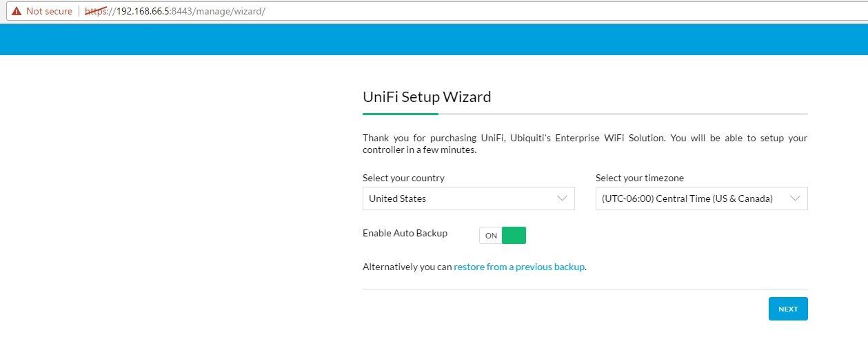This screenshot has height=357, width=868.
Task: Click the "Enable Auto Backup" label text
Action: tap(405, 233)
